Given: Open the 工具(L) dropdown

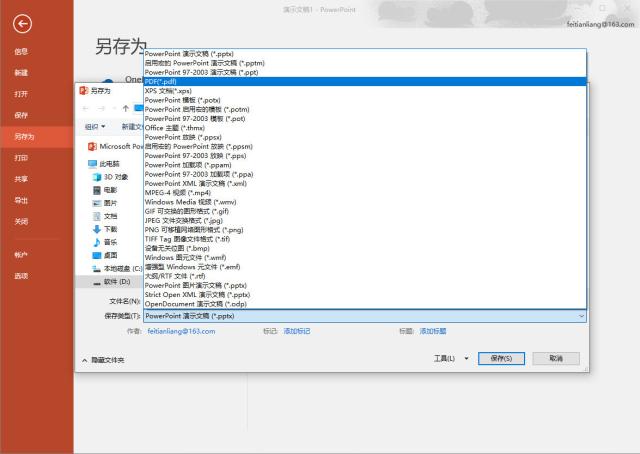Looking at the screenshot, I should (451, 358).
